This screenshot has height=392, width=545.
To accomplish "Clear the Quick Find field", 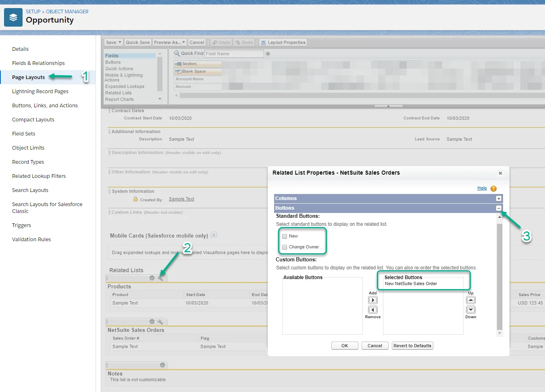I will [x=268, y=54].
